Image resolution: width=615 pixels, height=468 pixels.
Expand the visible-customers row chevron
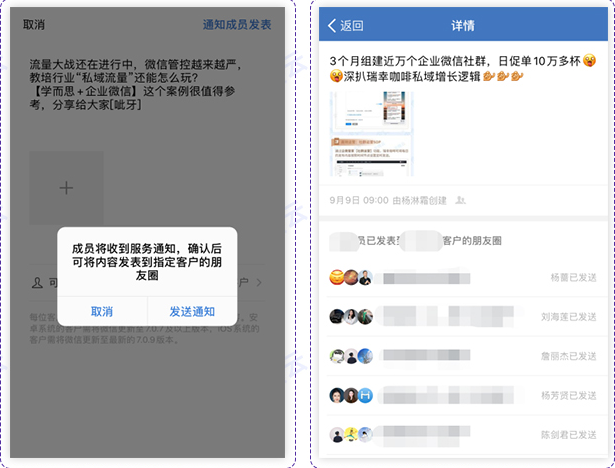pos(259,282)
